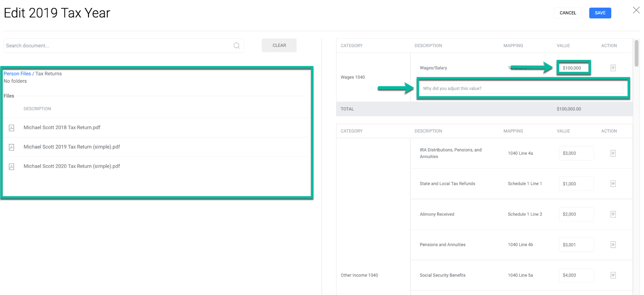Click the note icon for IRA Distributions row
This screenshot has height=295, width=644.
(613, 153)
